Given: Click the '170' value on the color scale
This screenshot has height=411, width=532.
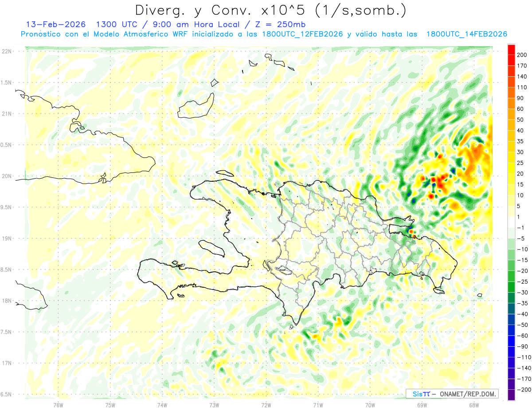Looking at the screenshot, I should click(522, 66).
